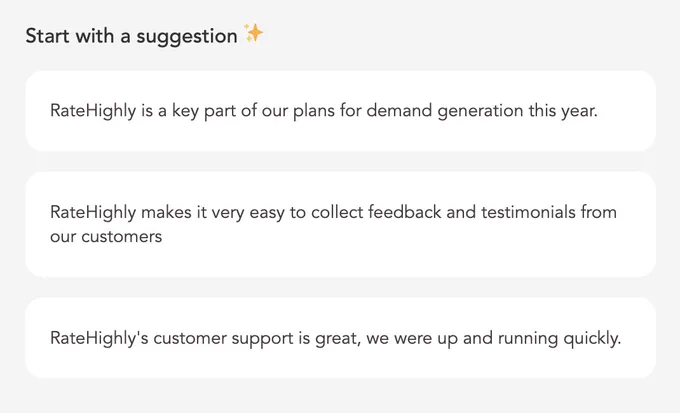680x413 pixels.
Task: Pick the customer support is great suggestion
Action: pyautogui.click(x=340, y=338)
